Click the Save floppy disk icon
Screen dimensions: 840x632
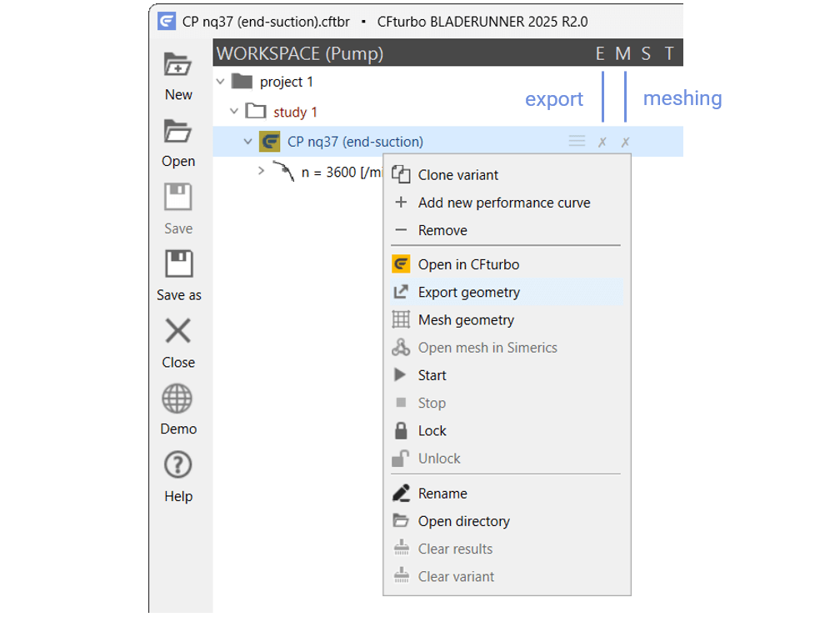(x=177, y=197)
